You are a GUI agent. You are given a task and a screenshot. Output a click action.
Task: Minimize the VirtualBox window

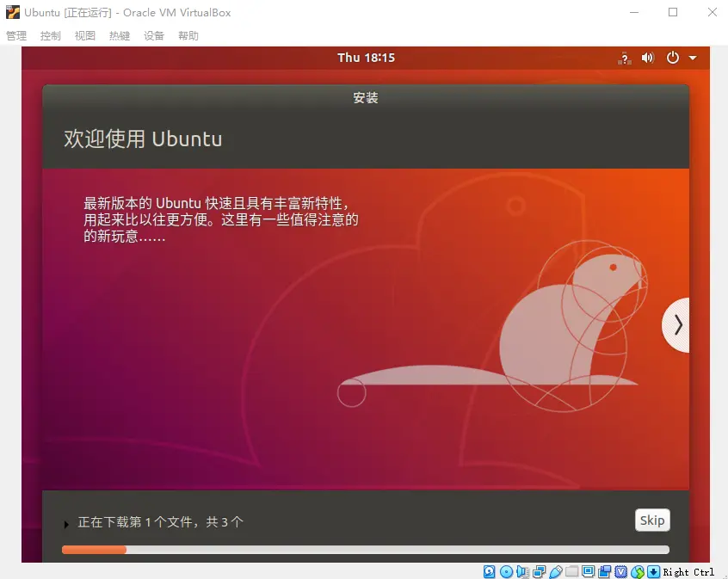[x=634, y=13]
